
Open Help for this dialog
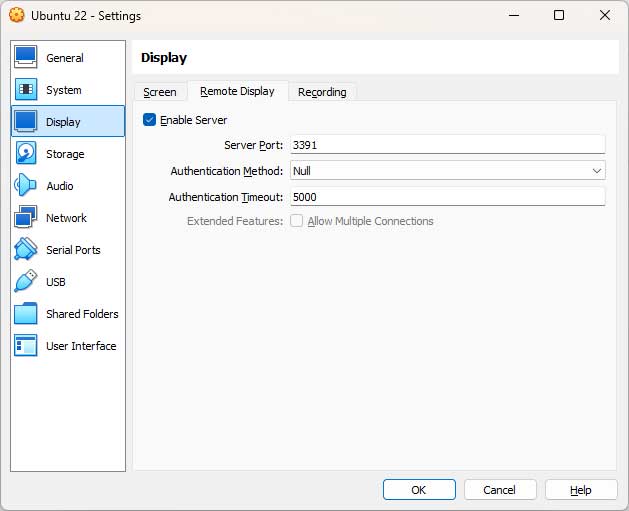581,490
